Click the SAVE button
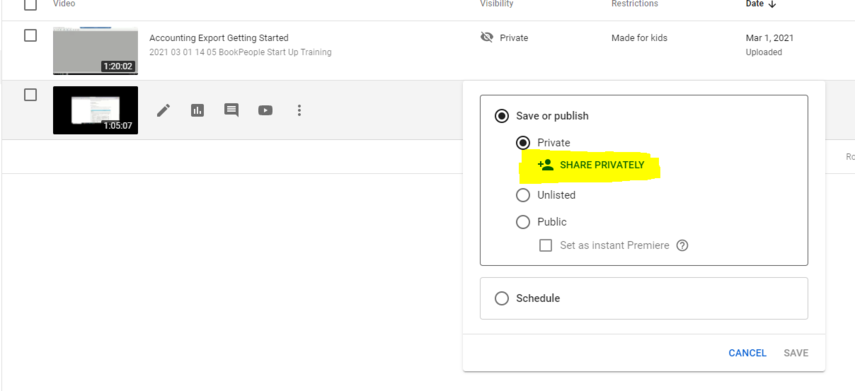The width and height of the screenshot is (855, 391). tap(796, 353)
